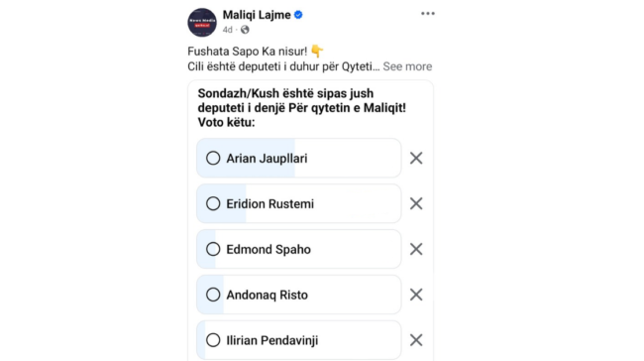
Task: Click the Sondazh poll question heading
Action: click(302, 108)
